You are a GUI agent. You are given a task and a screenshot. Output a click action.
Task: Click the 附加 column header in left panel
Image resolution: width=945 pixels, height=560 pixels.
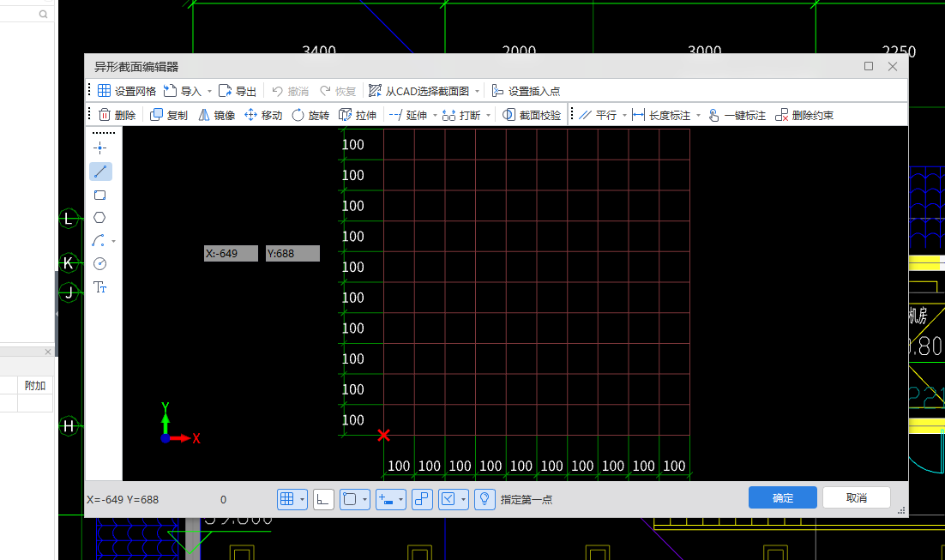[x=35, y=386]
